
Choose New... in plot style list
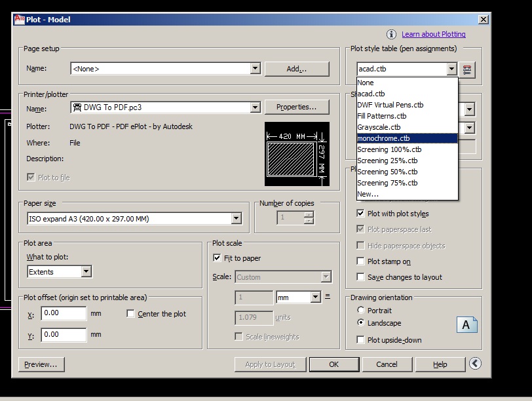click(x=407, y=194)
